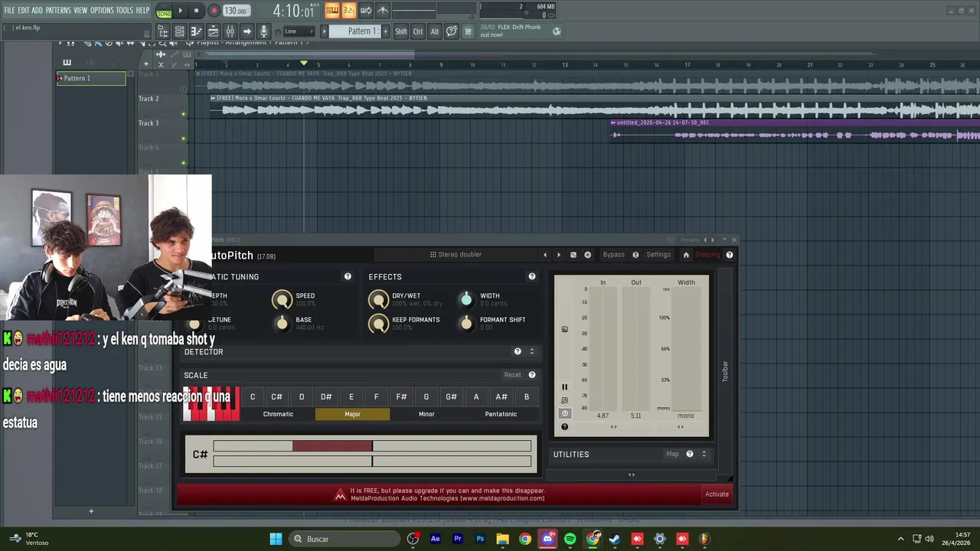Open the TOOLS menu
Screen dimensions: 980x551
click(125, 10)
